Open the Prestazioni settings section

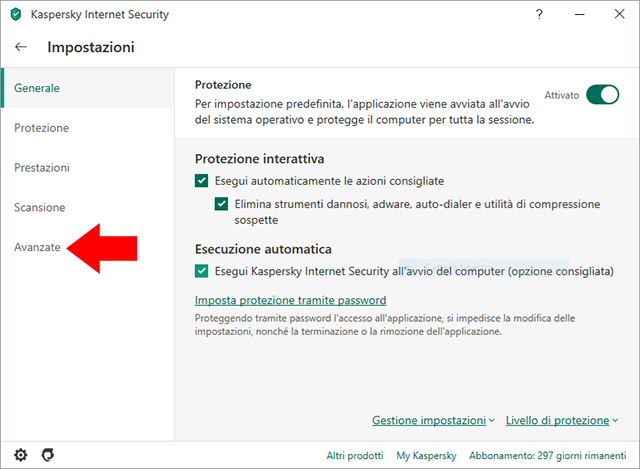tap(42, 167)
